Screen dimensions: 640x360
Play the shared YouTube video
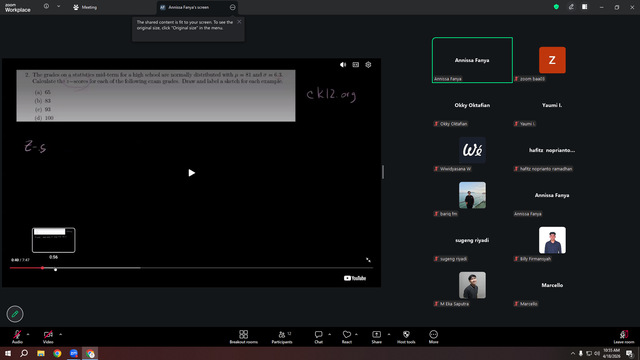[x=191, y=173]
